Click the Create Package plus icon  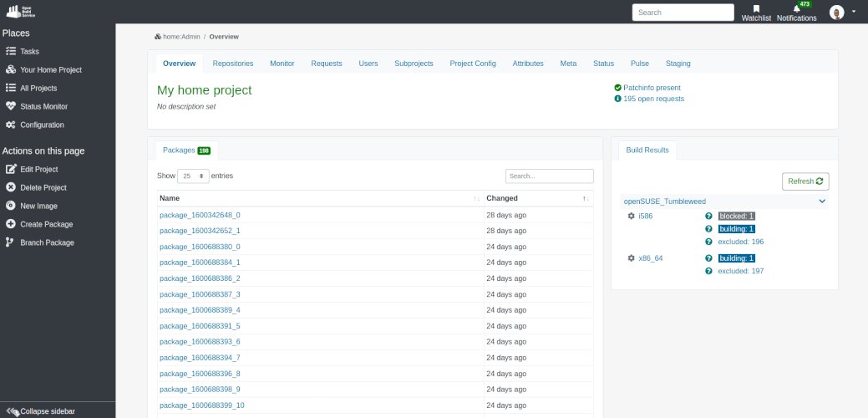click(x=11, y=224)
